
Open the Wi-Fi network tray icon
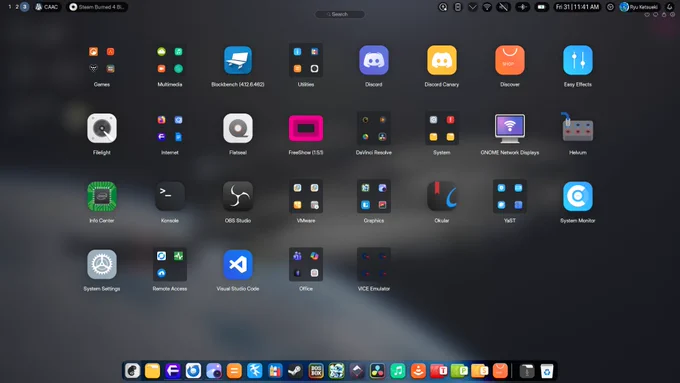point(487,7)
